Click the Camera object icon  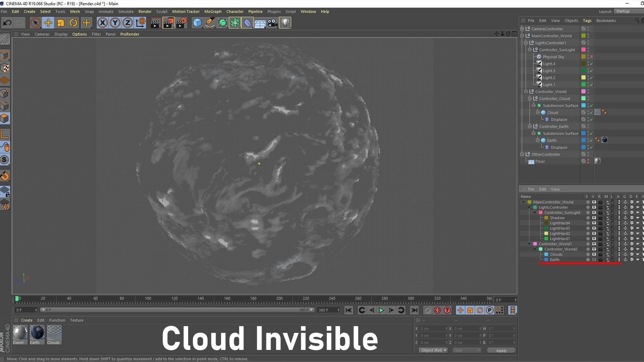pos(272,23)
